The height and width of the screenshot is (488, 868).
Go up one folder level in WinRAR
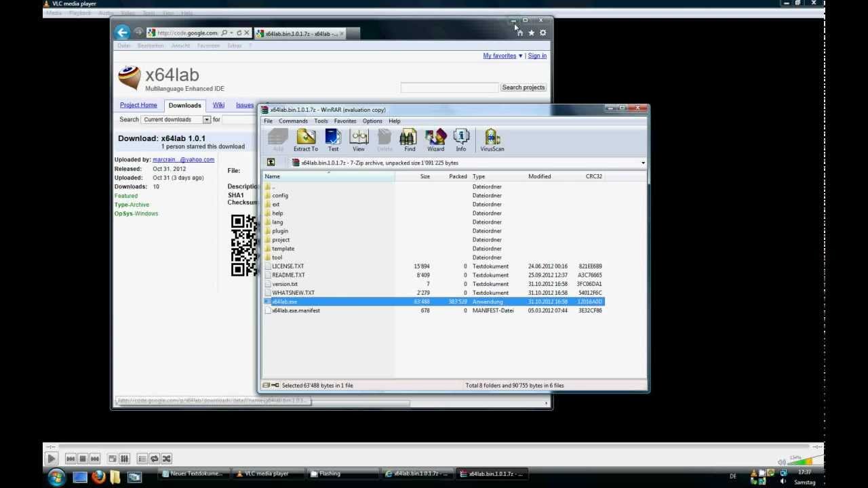click(271, 163)
